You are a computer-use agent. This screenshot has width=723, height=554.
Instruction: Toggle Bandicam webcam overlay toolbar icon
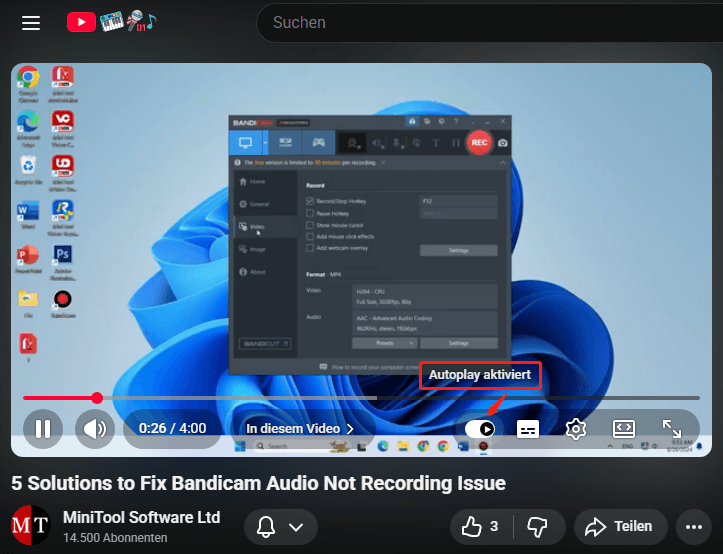(x=354, y=143)
